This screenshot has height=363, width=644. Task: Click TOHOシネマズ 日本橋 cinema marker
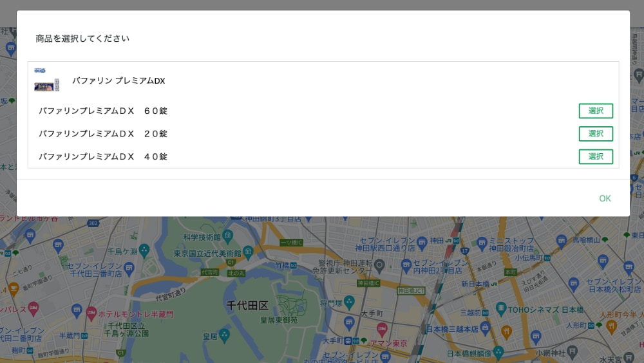[x=500, y=309]
